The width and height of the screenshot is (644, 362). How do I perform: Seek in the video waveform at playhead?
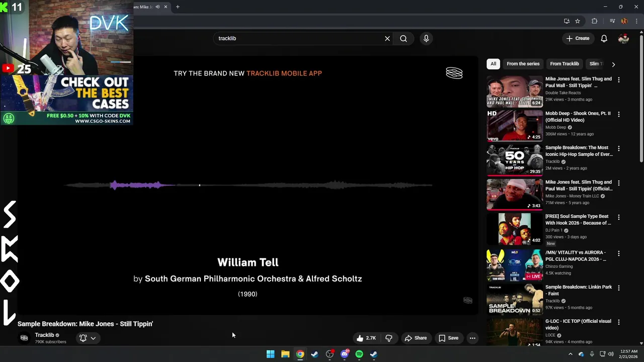tap(200, 186)
